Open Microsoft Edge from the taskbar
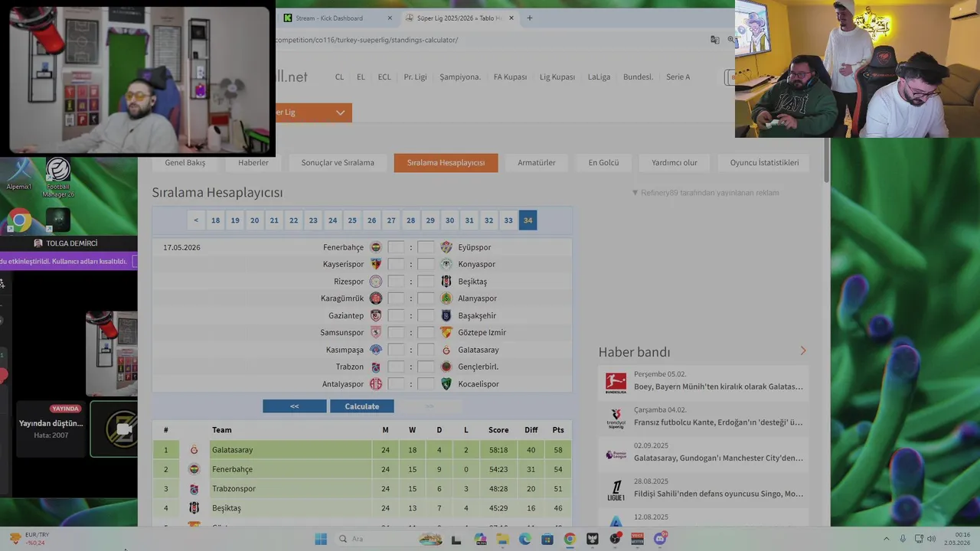Screen dimensions: 980x551 pyautogui.click(x=525, y=539)
